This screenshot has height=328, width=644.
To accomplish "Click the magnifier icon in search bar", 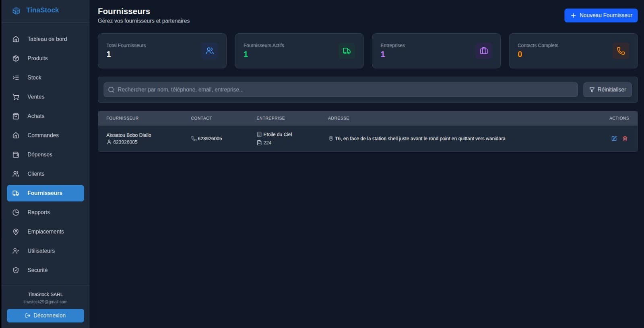I will click(x=111, y=90).
